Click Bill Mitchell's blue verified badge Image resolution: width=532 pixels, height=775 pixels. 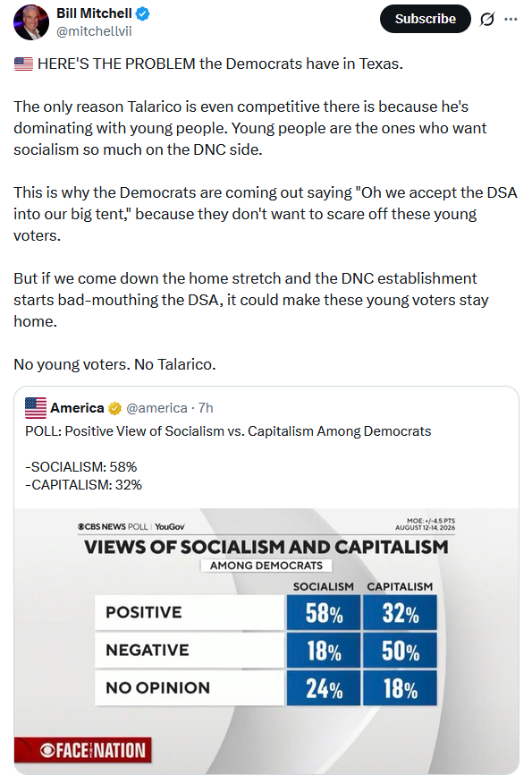(143, 13)
